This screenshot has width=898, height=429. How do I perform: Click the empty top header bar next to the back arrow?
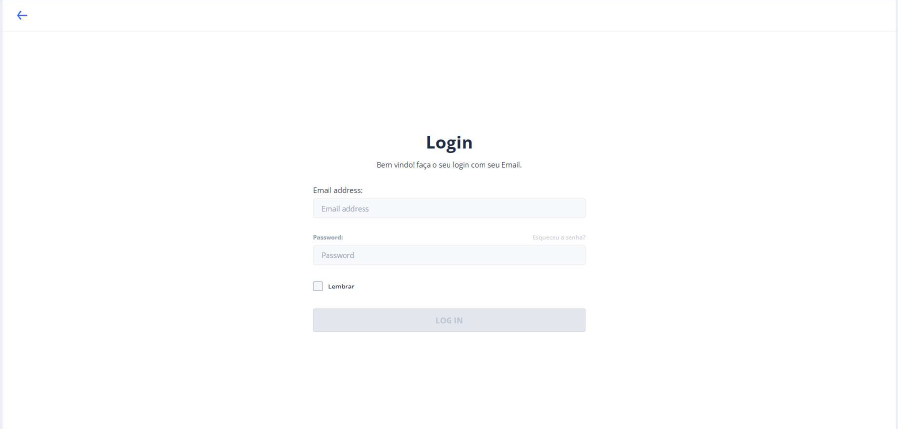coord(458,15)
